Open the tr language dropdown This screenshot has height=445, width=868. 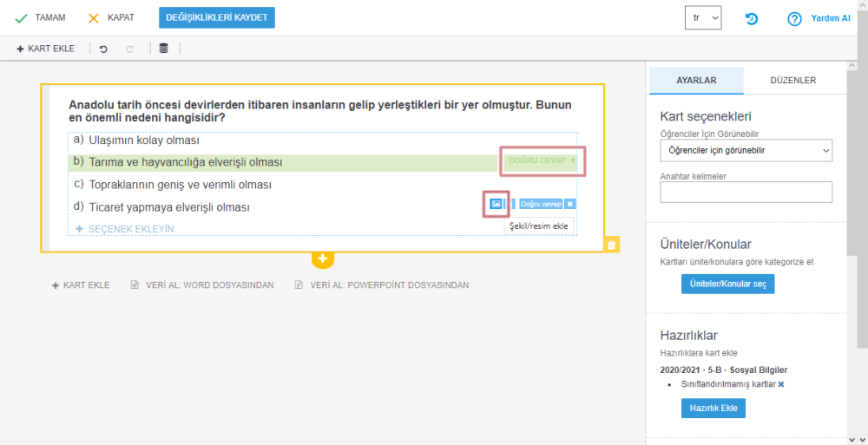point(702,17)
